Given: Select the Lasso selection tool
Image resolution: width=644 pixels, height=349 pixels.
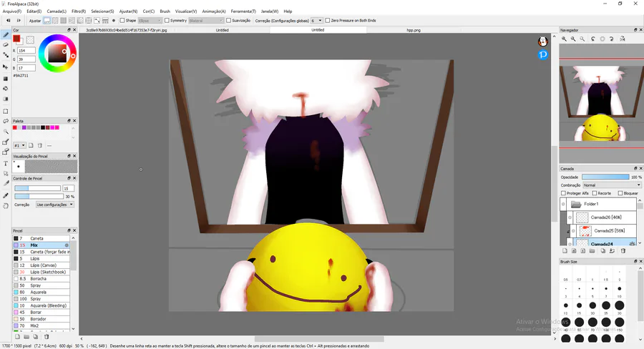Looking at the screenshot, I should pyautogui.click(x=6, y=121).
